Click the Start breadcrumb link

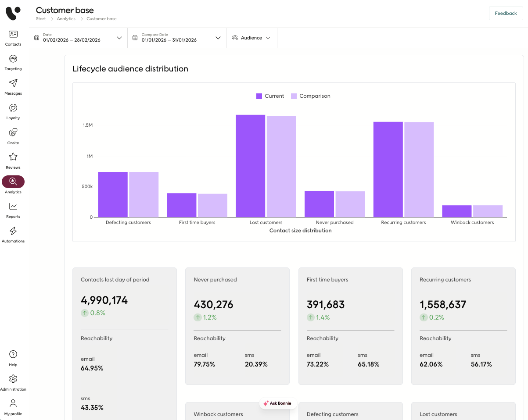pos(41,19)
